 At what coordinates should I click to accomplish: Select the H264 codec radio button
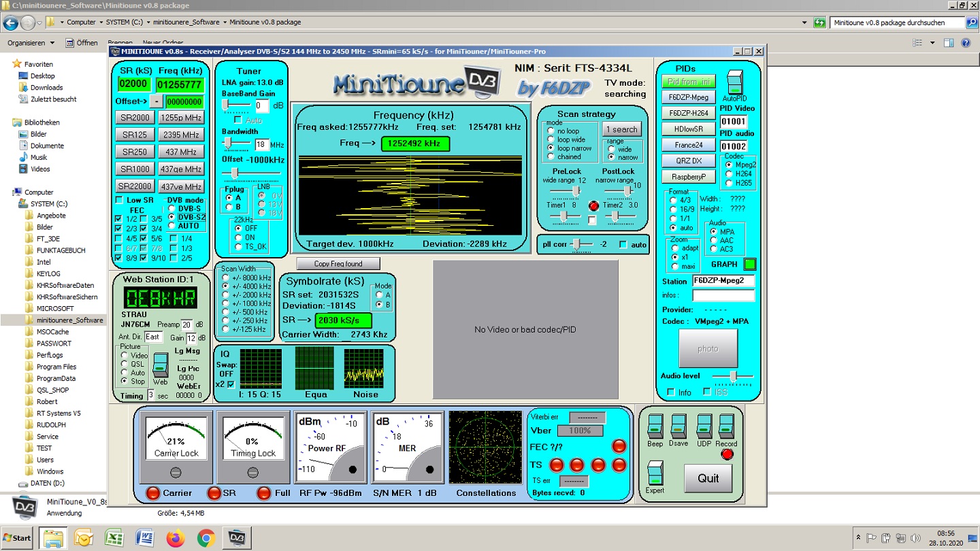click(729, 174)
